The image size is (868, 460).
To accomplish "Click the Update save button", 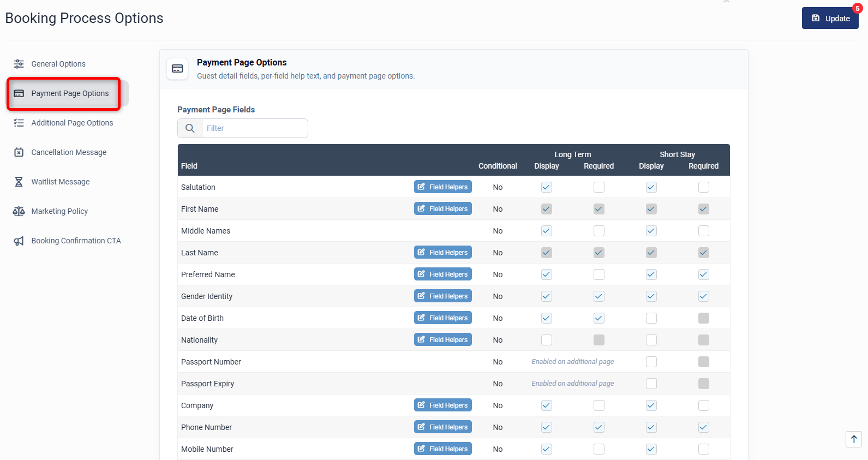I will (830, 18).
